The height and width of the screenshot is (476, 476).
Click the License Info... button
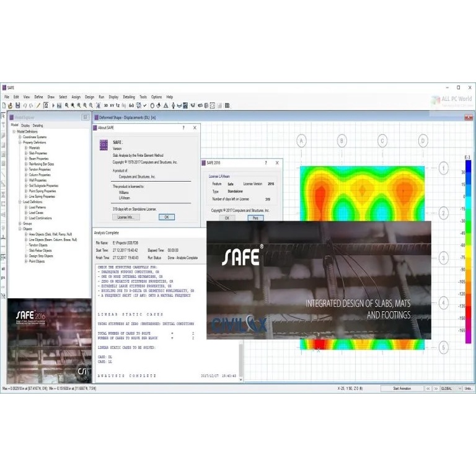click(126, 217)
